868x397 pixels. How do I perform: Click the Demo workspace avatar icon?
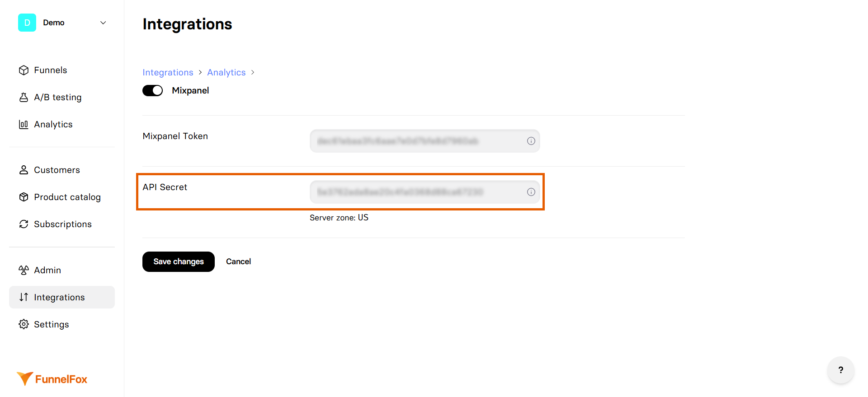27,23
